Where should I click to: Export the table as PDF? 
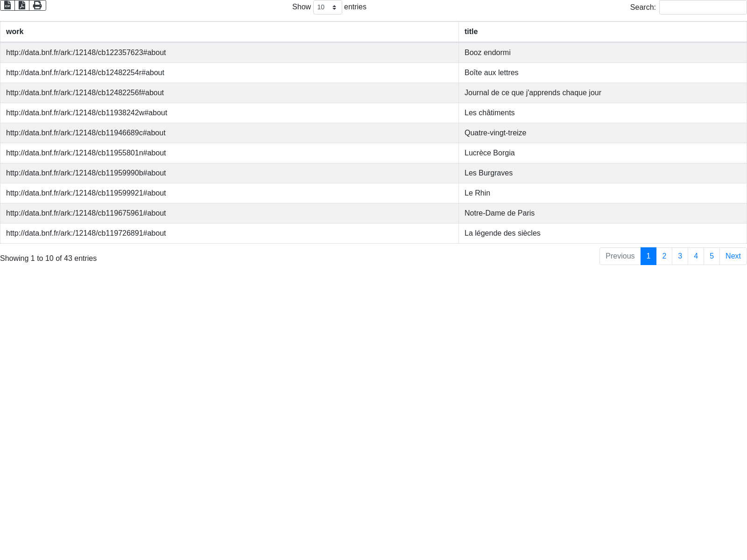[x=22, y=6]
